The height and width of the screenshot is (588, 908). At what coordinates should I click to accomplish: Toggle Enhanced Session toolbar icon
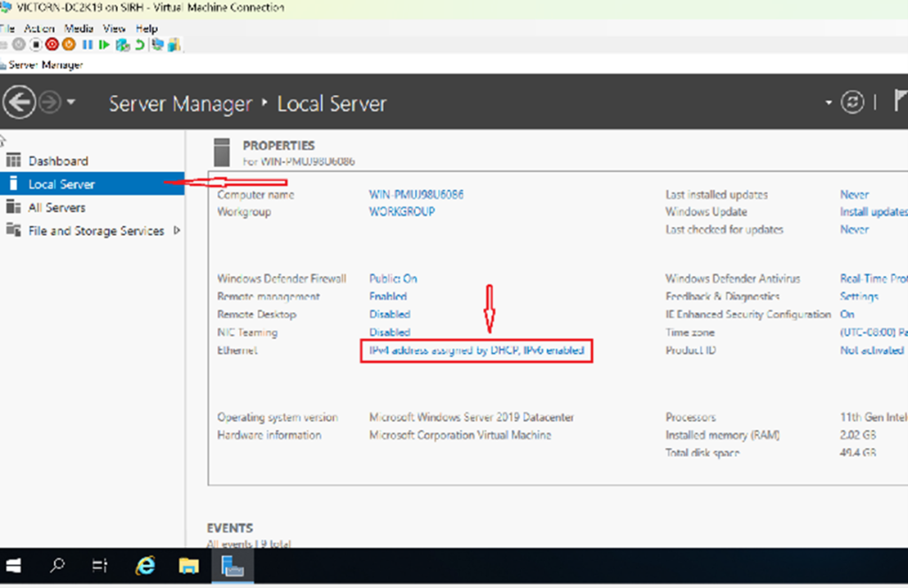tap(158, 44)
